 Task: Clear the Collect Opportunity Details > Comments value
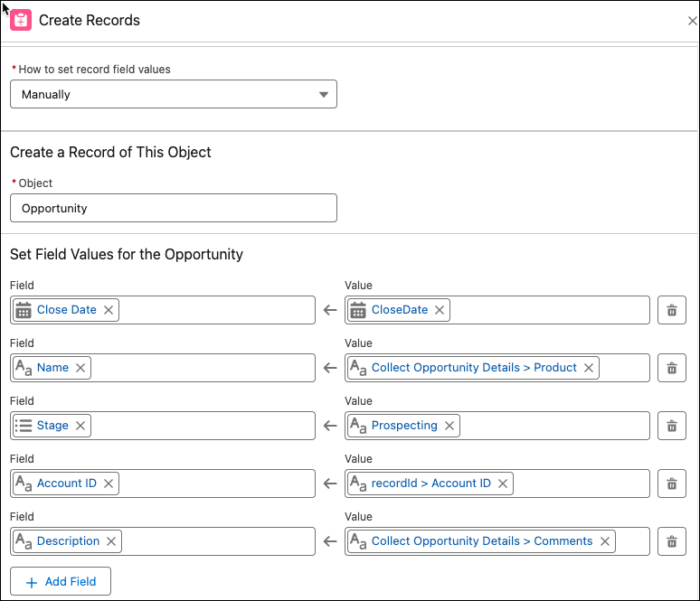605,541
